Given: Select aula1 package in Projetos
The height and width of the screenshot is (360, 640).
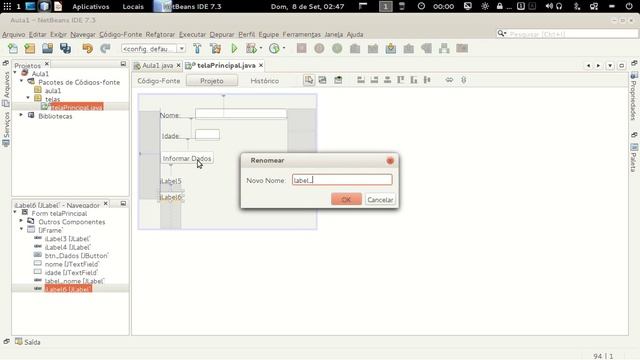Looking at the screenshot, I should pyautogui.click(x=53, y=91).
